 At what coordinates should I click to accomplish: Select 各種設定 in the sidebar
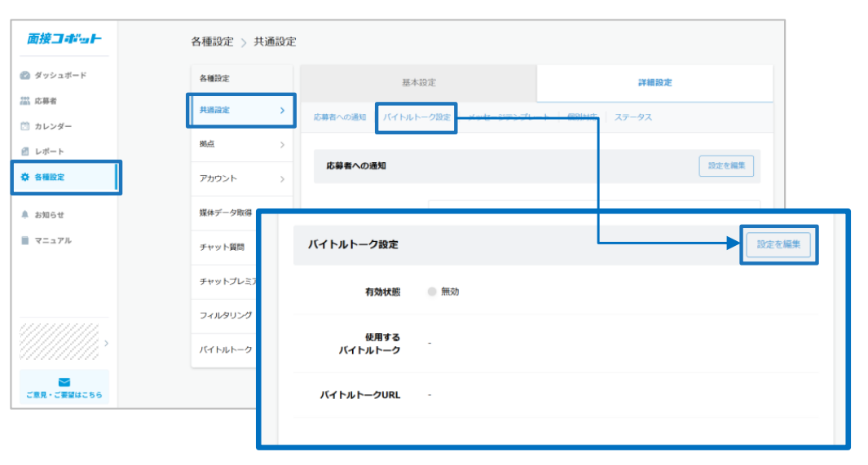(x=66, y=177)
